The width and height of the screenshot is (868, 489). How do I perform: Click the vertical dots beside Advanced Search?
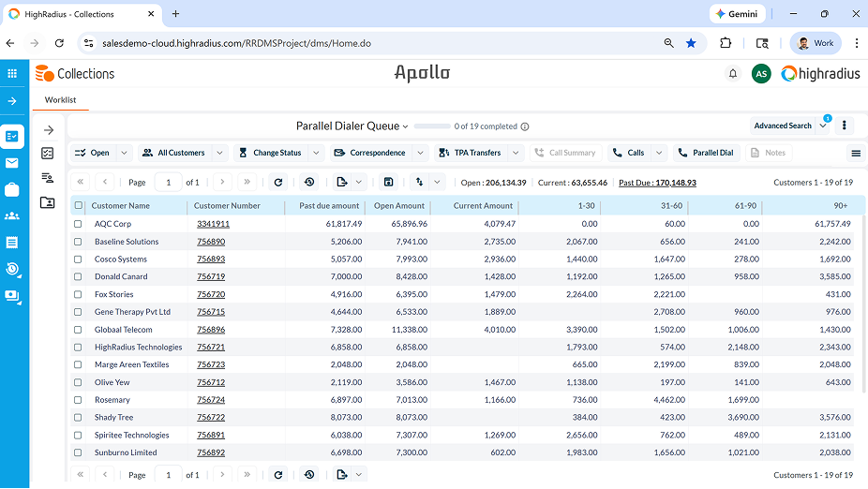(845, 126)
